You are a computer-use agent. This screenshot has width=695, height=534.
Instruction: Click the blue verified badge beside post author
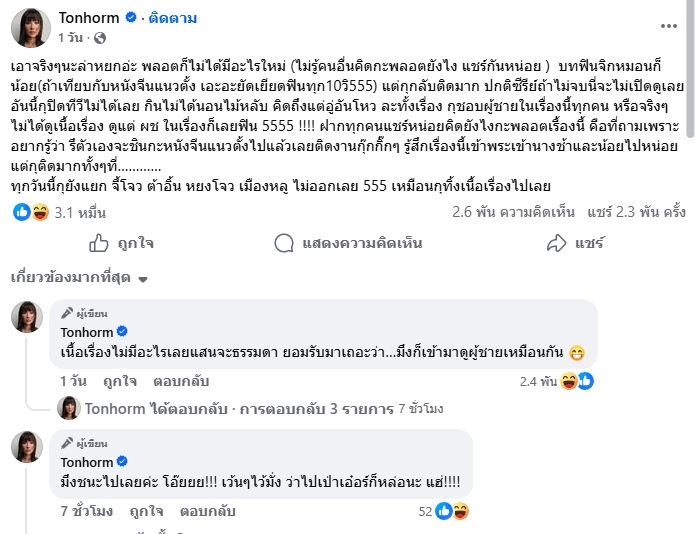(131, 18)
